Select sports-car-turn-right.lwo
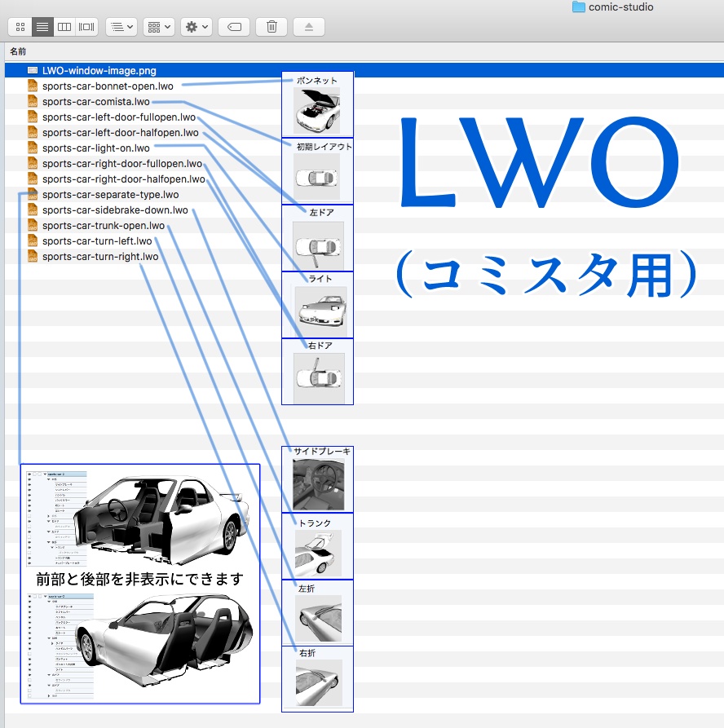The height and width of the screenshot is (728, 724). (x=100, y=257)
